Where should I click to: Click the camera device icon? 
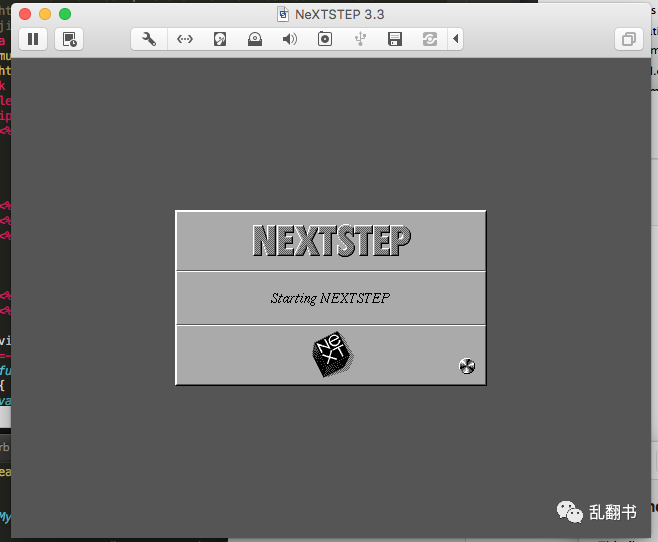(x=325, y=39)
